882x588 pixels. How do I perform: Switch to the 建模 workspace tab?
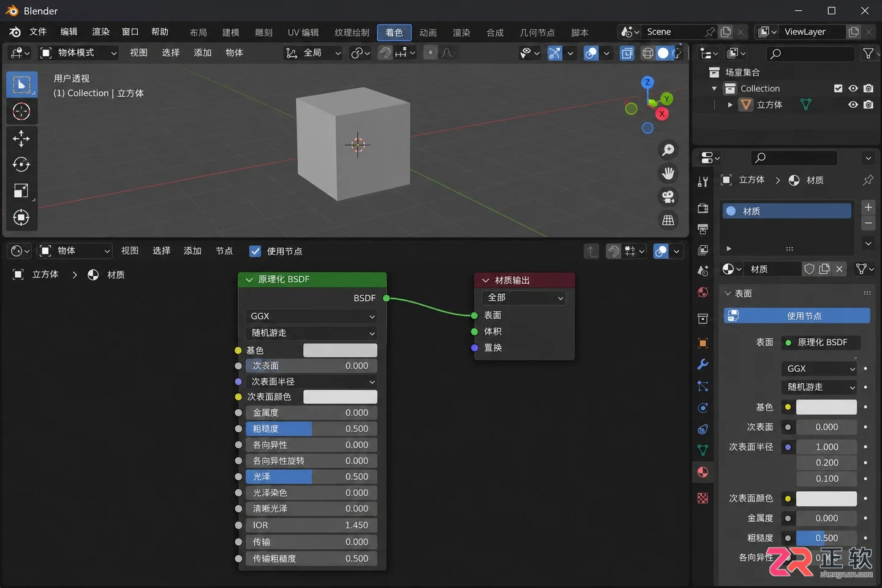coord(231,32)
